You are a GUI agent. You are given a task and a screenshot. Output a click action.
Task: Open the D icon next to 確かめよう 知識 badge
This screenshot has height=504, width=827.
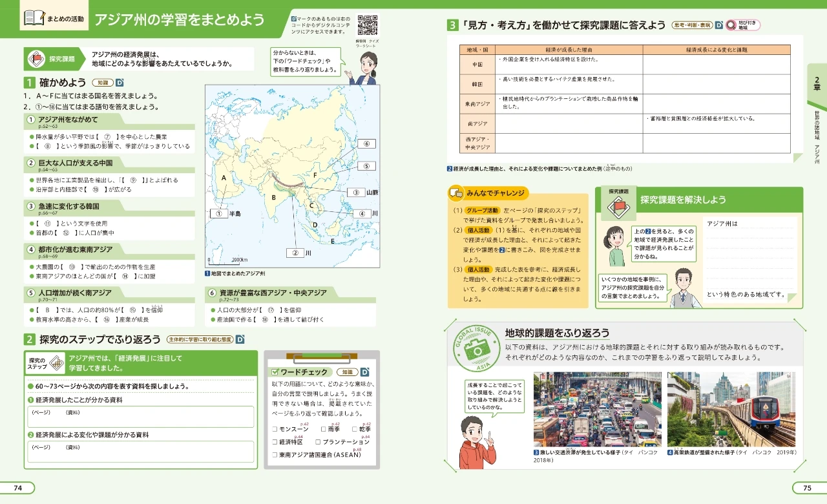click(x=120, y=83)
